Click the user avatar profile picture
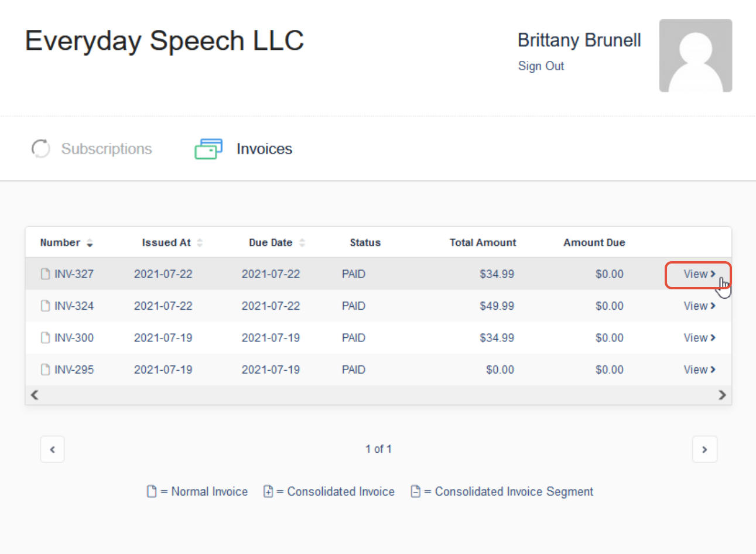Screen dimensions: 756x554 pos(696,56)
